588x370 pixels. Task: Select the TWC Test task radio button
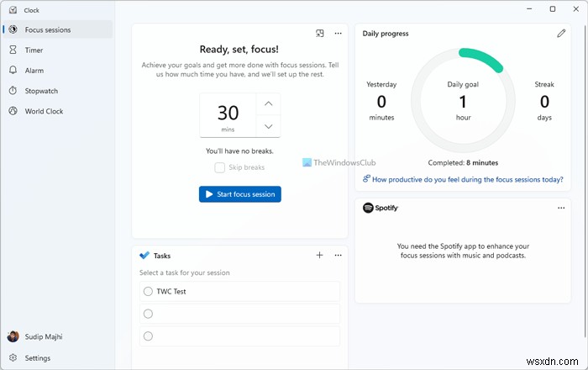[x=149, y=292]
